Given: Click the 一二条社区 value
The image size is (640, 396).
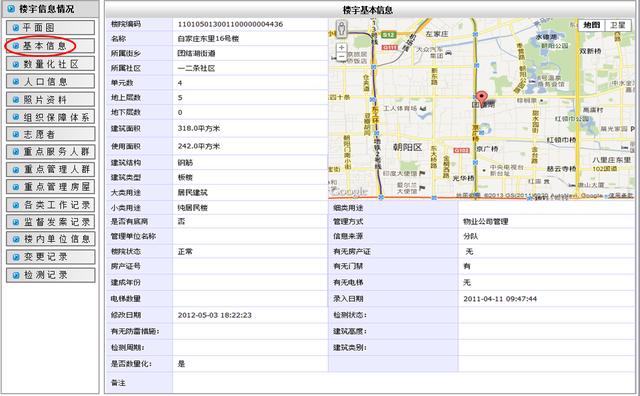Looking at the screenshot, I should 196,68.
